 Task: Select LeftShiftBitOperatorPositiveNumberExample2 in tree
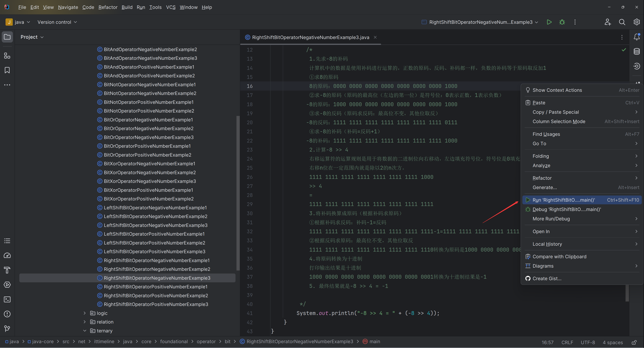[x=151, y=242]
